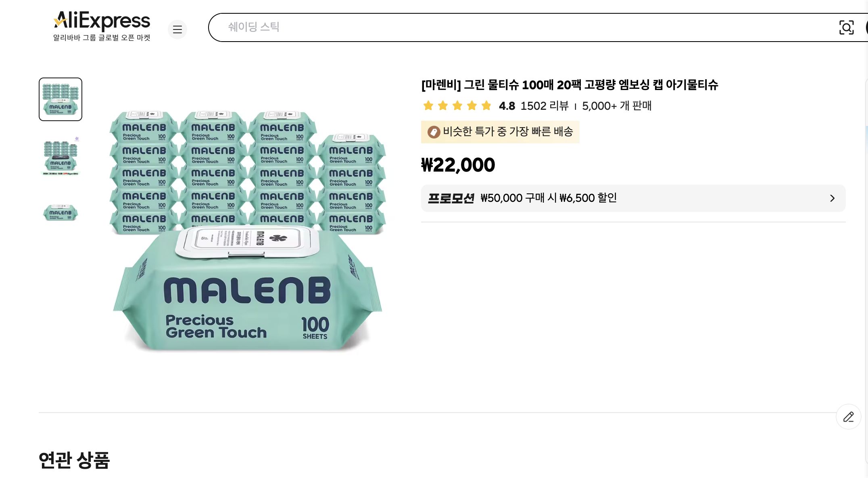Image resolution: width=868 pixels, height=478 pixels.
Task: Open image search with the camera lens icon
Action: [x=847, y=27]
